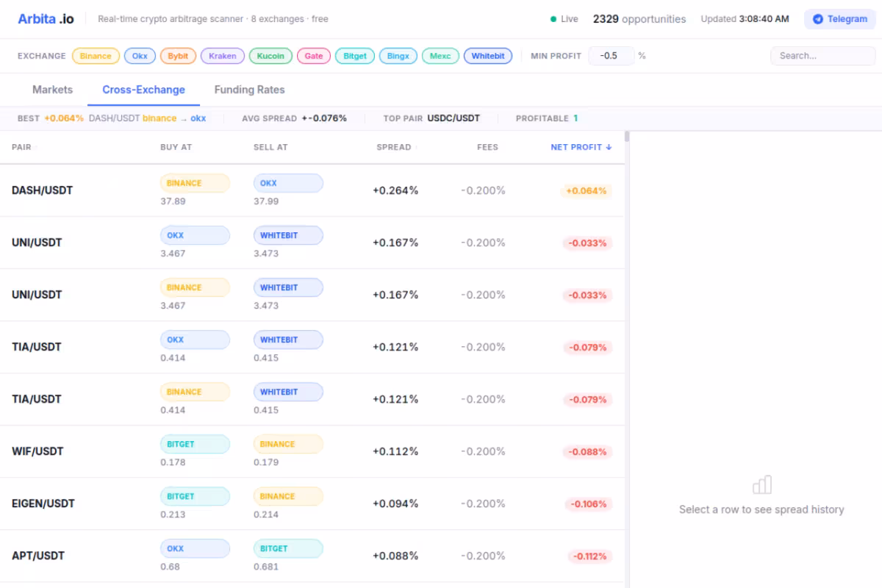Screen dimensions: 882x588
Task: Click the +0.088% spread value
Action: click(395, 556)
